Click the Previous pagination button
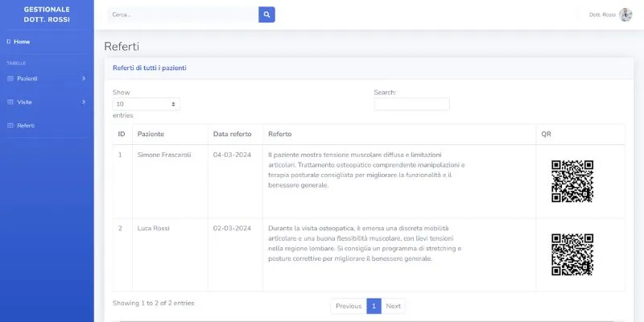Image resolution: width=644 pixels, height=322 pixels. (x=348, y=306)
